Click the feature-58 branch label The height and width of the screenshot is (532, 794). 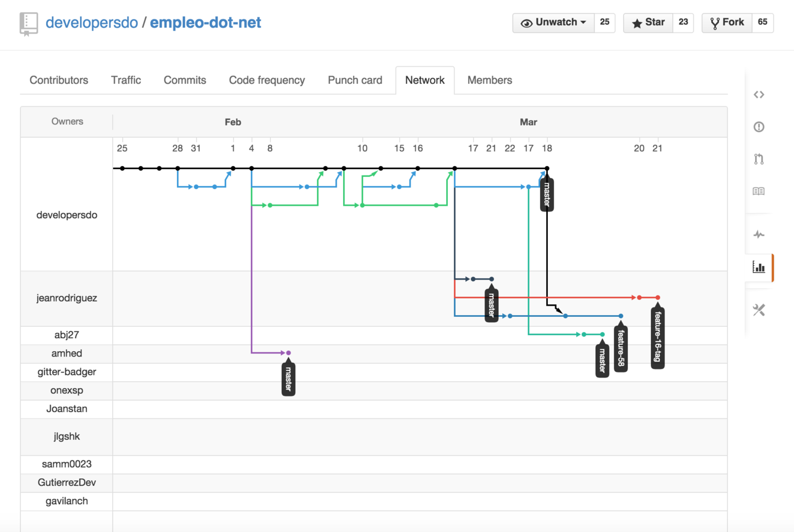621,348
